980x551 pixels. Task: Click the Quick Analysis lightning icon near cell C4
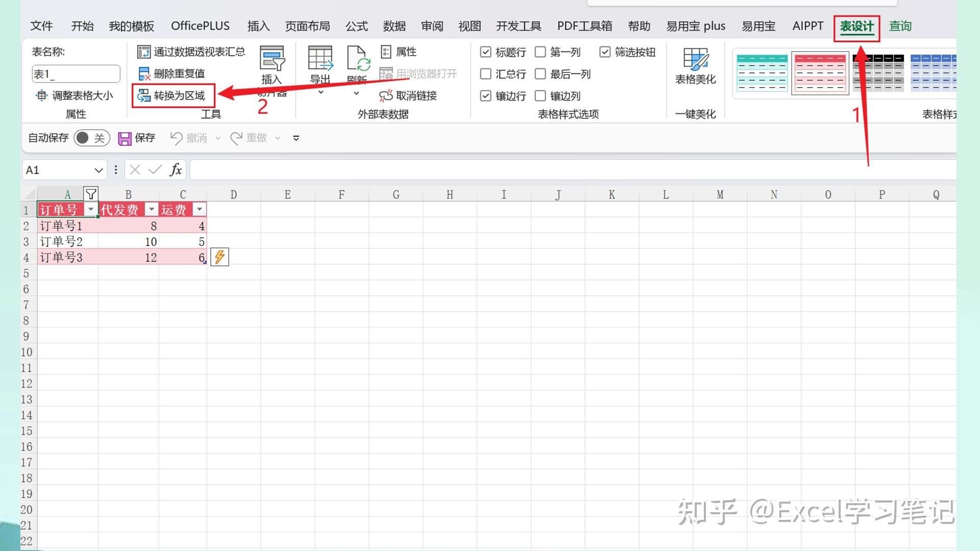pyautogui.click(x=219, y=257)
